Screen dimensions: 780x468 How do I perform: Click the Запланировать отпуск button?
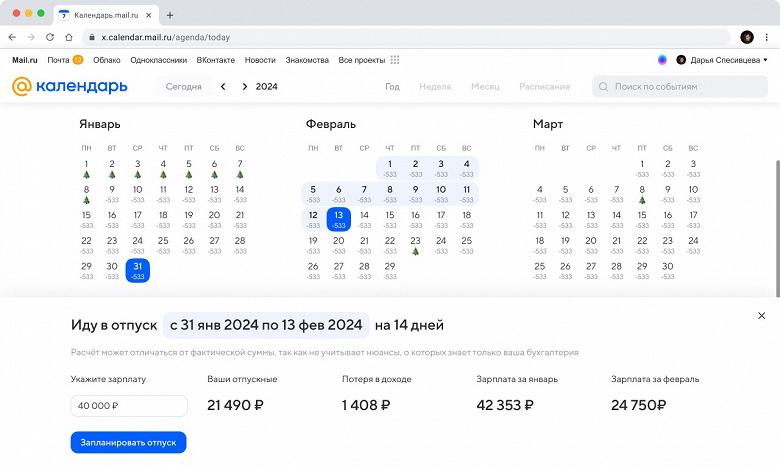128,442
